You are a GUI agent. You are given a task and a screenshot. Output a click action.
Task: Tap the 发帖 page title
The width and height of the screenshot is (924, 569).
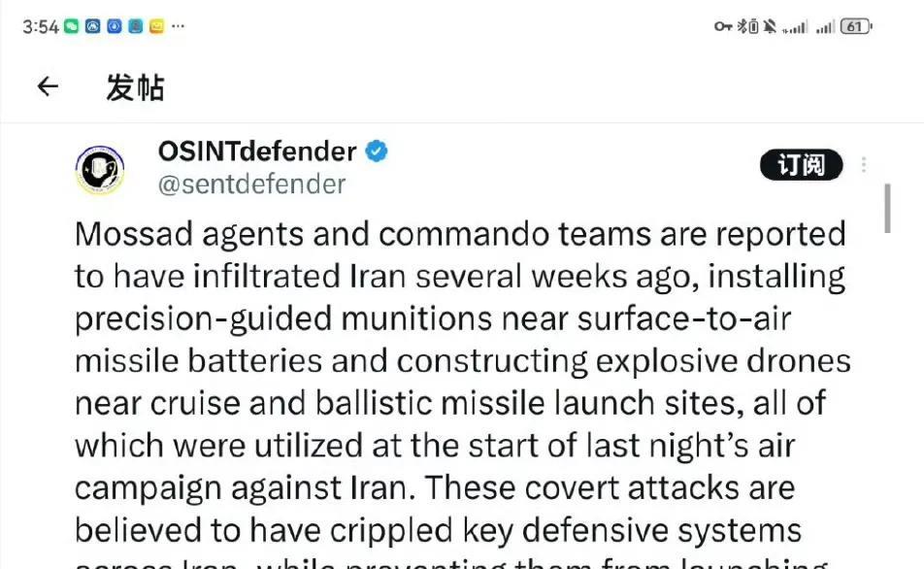[135, 87]
